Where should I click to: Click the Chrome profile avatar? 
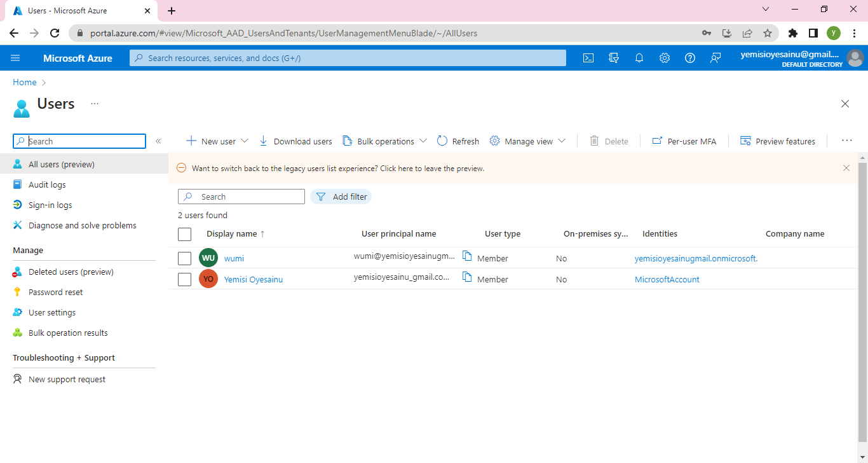tap(834, 33)
